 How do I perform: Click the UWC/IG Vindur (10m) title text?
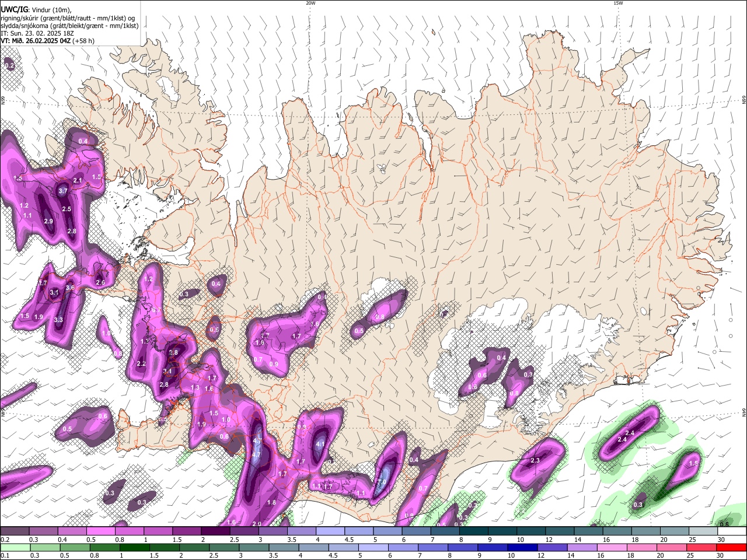pos(36,9)
